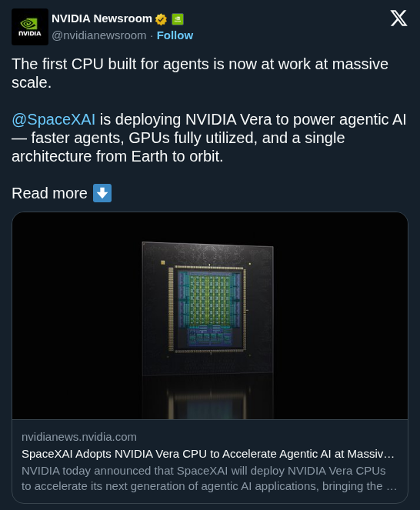Open the @nvidianewsroom handle

click(x=99, y=35)
